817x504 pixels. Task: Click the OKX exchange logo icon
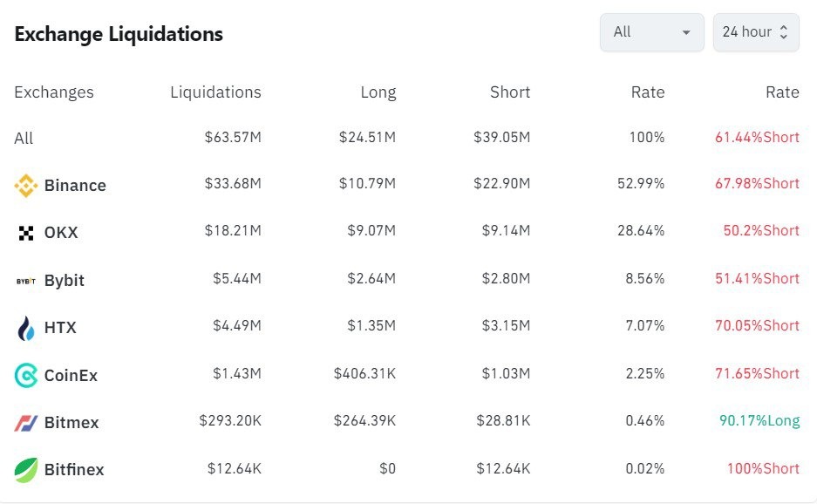click(26, 233)
